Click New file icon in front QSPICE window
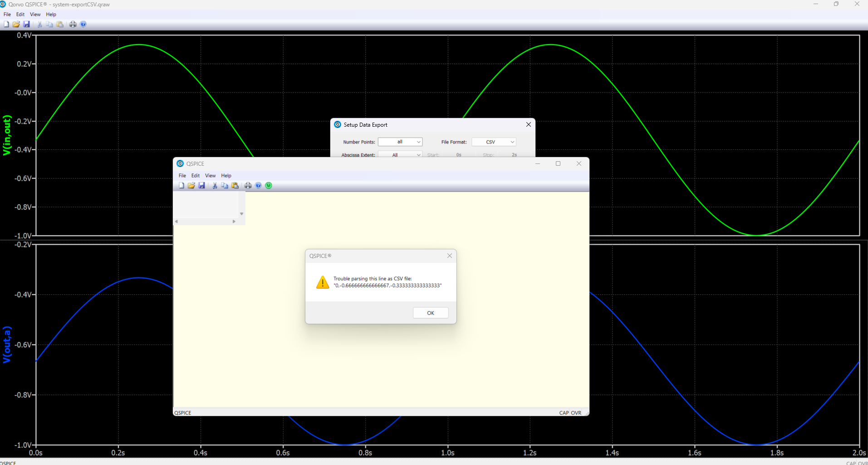The height and width of the screenshot is (465, 868). 181,185
